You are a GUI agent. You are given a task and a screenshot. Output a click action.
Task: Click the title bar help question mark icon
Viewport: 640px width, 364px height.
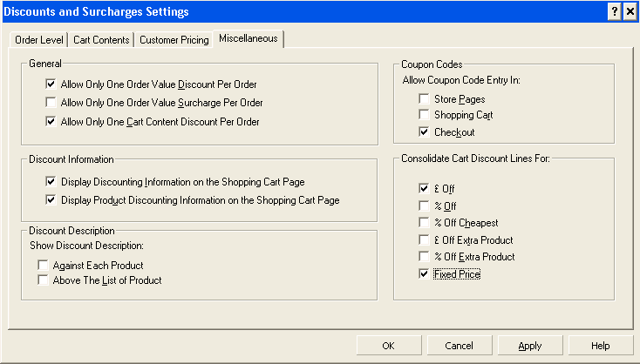coord(614,11)
